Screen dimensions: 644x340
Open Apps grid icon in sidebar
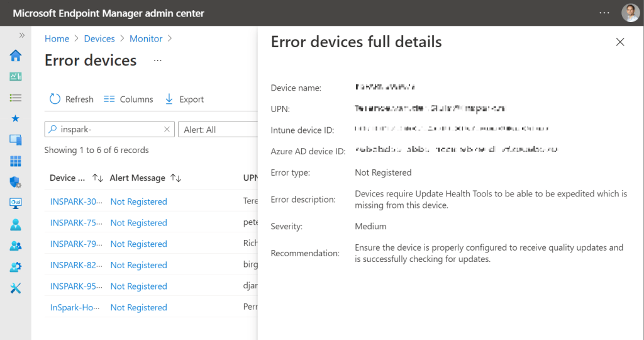coord(16,161)
